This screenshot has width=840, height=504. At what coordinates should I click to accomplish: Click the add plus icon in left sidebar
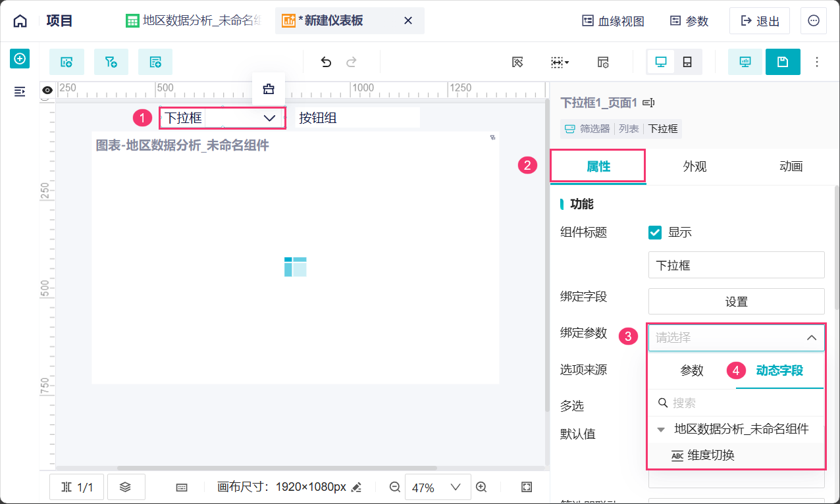20,59
